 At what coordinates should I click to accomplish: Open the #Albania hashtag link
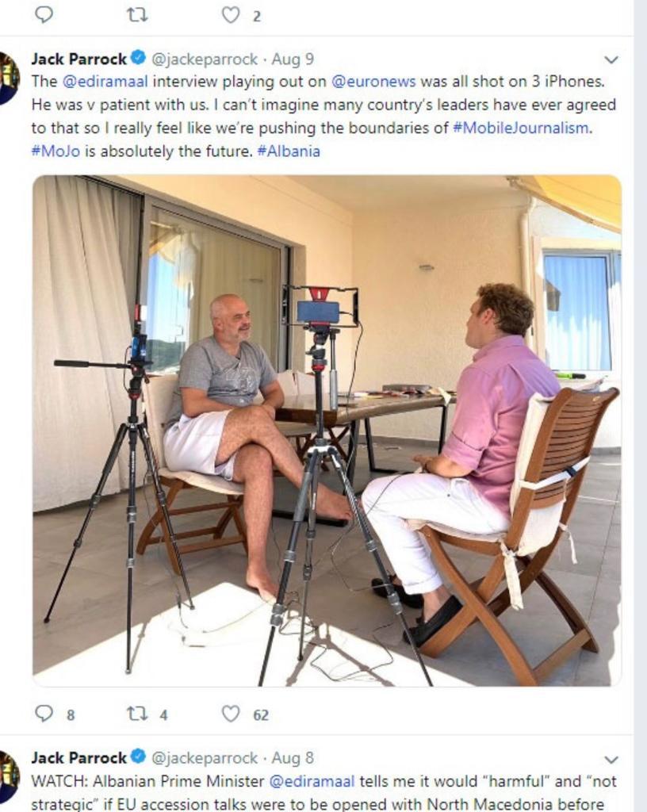289,151
